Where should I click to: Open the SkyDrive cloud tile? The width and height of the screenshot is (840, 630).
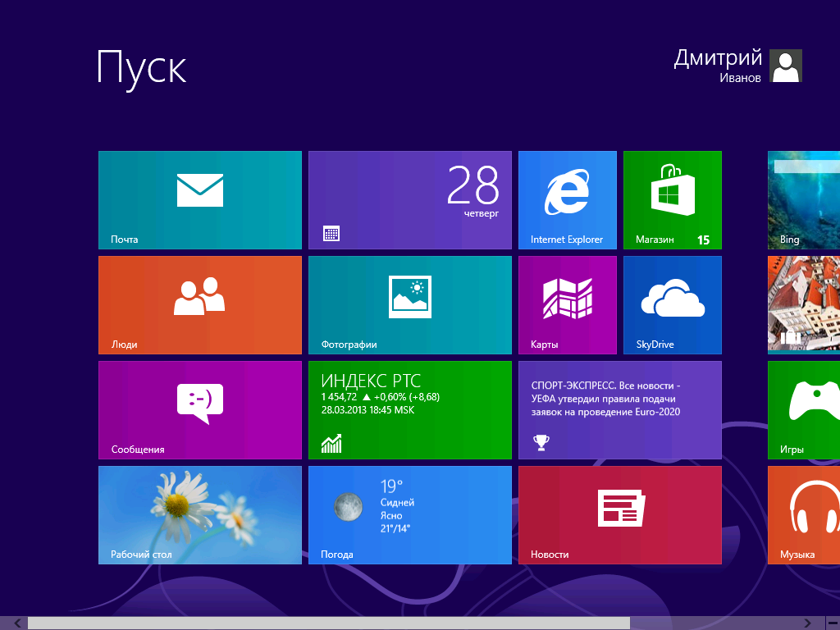pos(673,305)
